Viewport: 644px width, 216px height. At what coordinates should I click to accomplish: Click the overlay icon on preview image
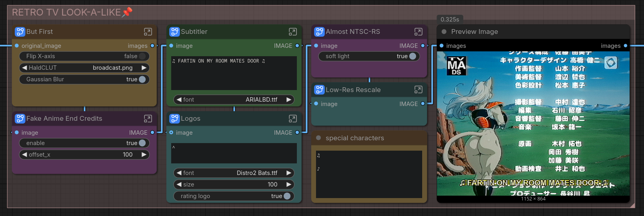point(611,63)
